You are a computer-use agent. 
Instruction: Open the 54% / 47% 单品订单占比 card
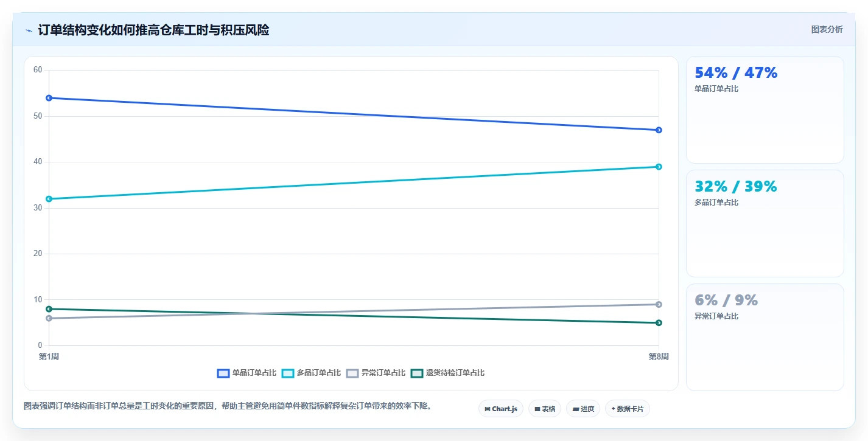pos(765,110)
